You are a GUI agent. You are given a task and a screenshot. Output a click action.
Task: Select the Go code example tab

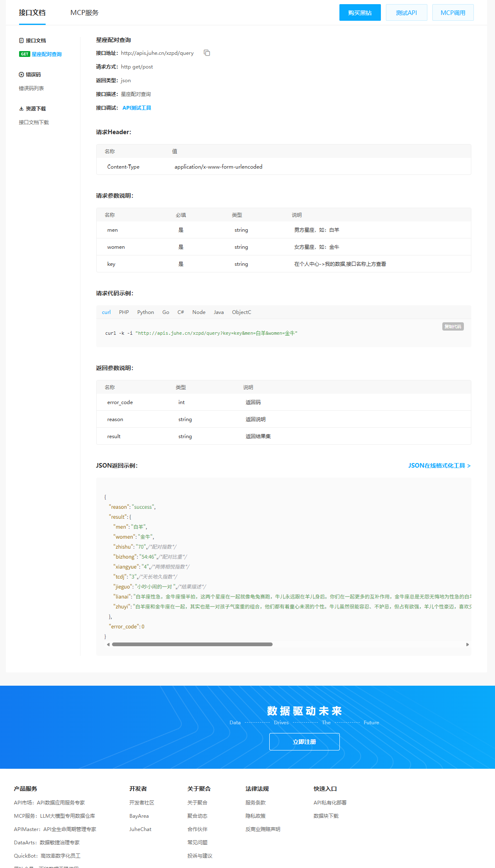point(166,312)
